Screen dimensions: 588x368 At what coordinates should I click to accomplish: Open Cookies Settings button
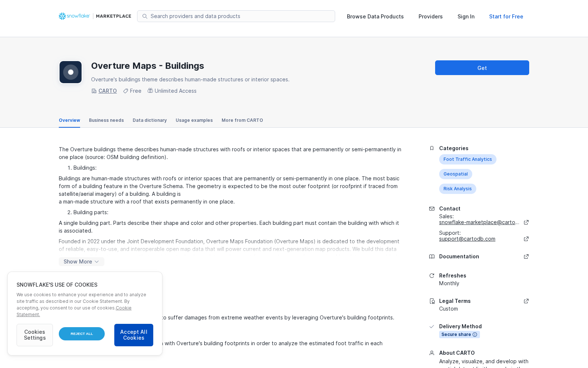pyautogui.click(x=35, y=335)
